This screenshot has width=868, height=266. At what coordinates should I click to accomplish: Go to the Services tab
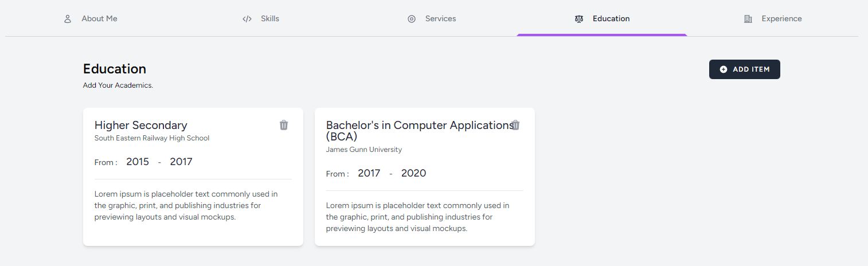tap(432, 19)
